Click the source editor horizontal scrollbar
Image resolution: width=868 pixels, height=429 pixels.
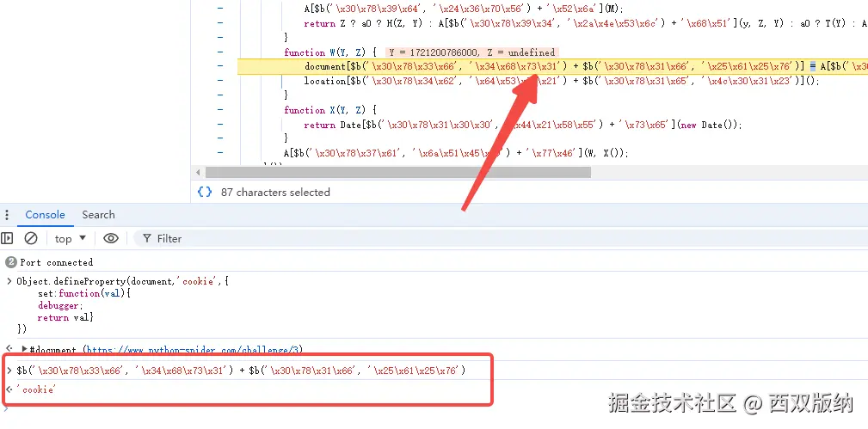pyautogui.click(x=397, y=172)
